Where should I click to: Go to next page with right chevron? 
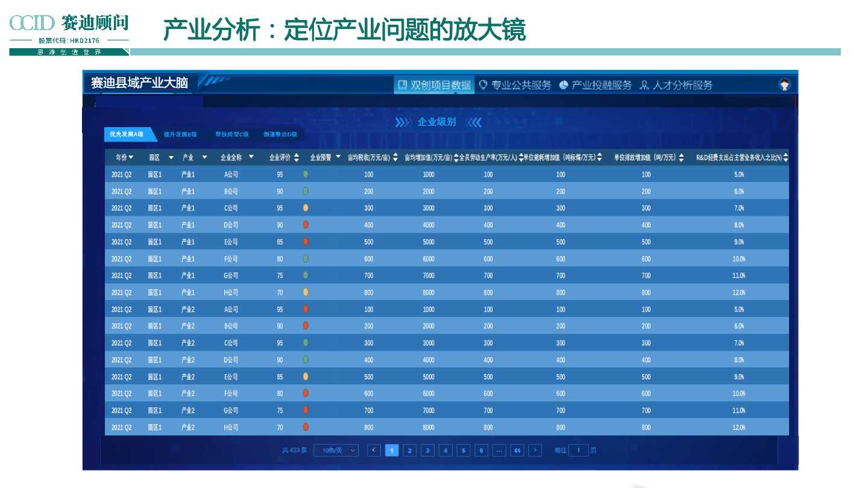[535, 450]
